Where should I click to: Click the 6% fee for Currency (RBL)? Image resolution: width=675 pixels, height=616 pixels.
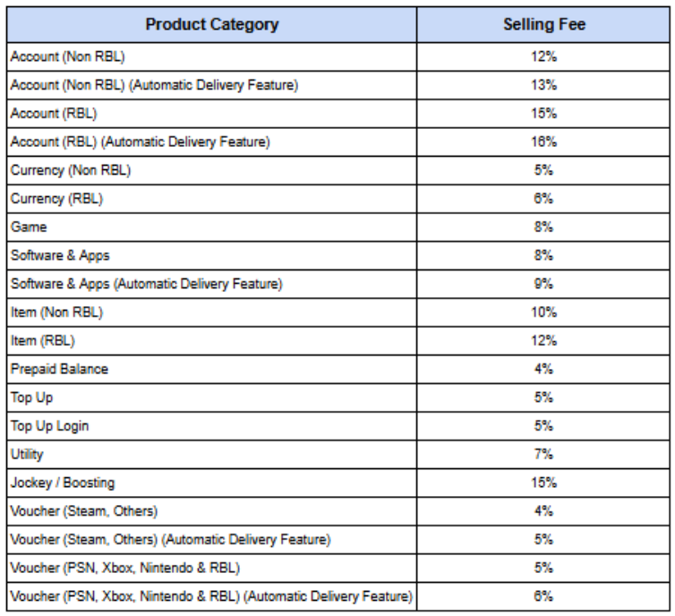[545, 199]
